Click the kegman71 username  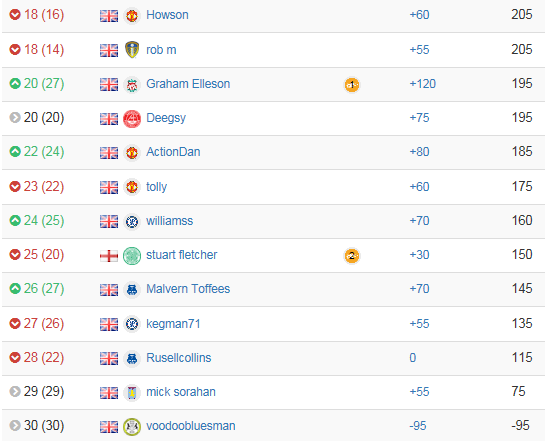(173, 324)
